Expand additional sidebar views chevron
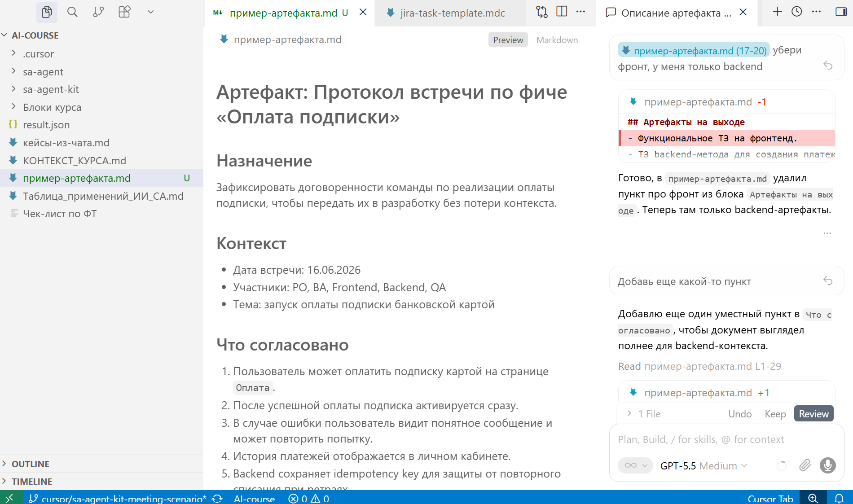853x504 pixels. coord(151,12)
